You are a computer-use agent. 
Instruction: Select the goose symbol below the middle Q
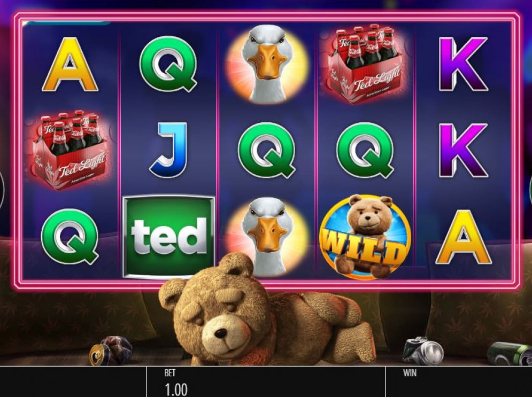coord(267,237)
